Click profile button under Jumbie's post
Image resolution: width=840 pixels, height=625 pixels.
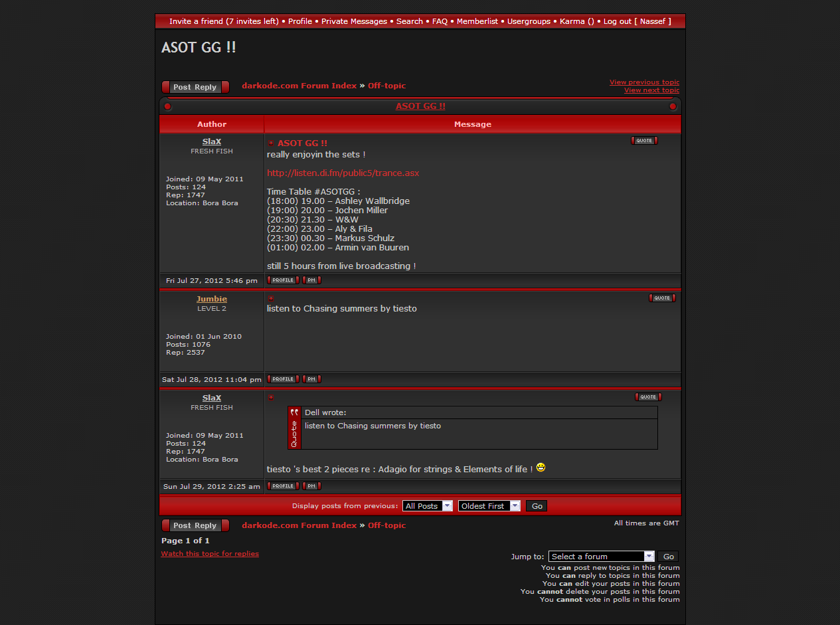[x=283, y=379]
